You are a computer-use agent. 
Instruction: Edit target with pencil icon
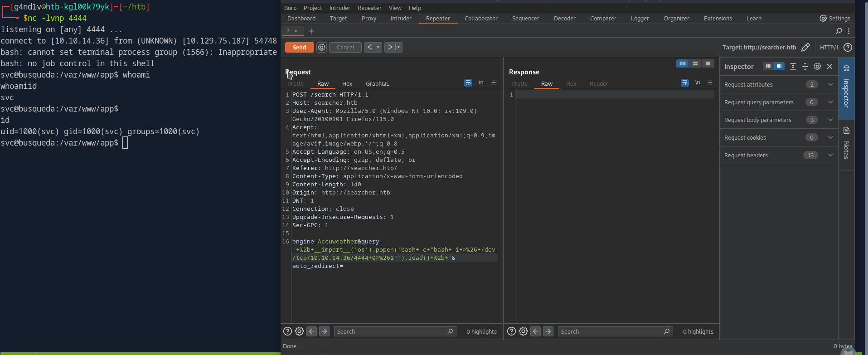(x=805, y=47)
